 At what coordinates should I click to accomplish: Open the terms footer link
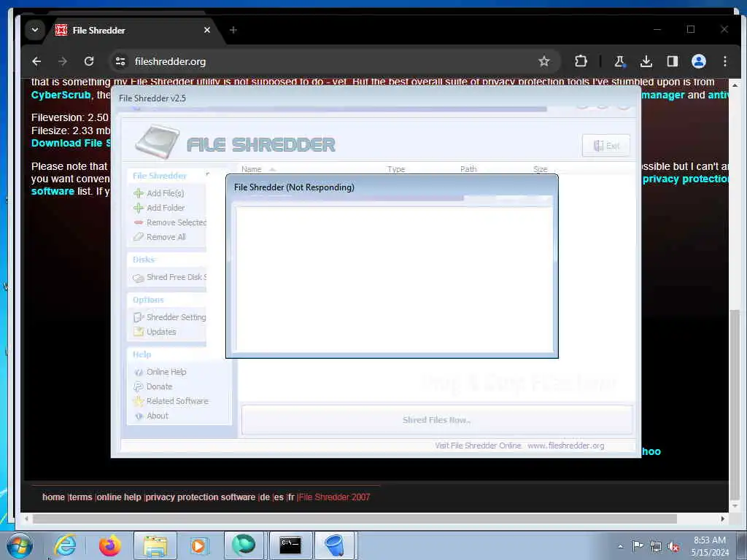[81, 497]
